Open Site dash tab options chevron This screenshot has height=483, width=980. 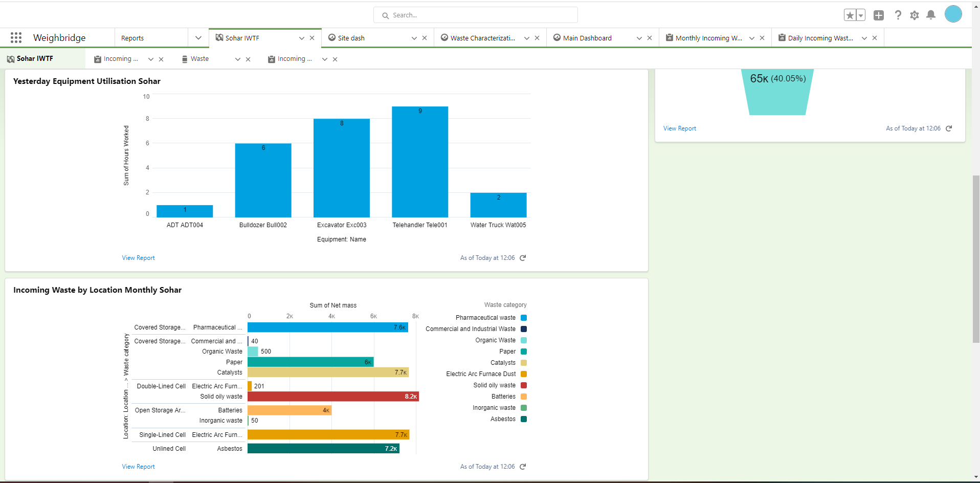414,38
